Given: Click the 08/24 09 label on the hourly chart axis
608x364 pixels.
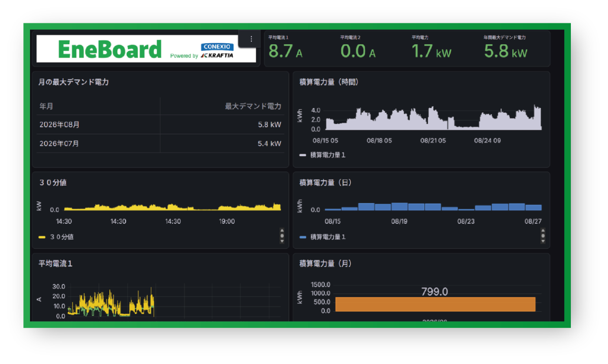Looking at the screenshot, I should [487, 140].
